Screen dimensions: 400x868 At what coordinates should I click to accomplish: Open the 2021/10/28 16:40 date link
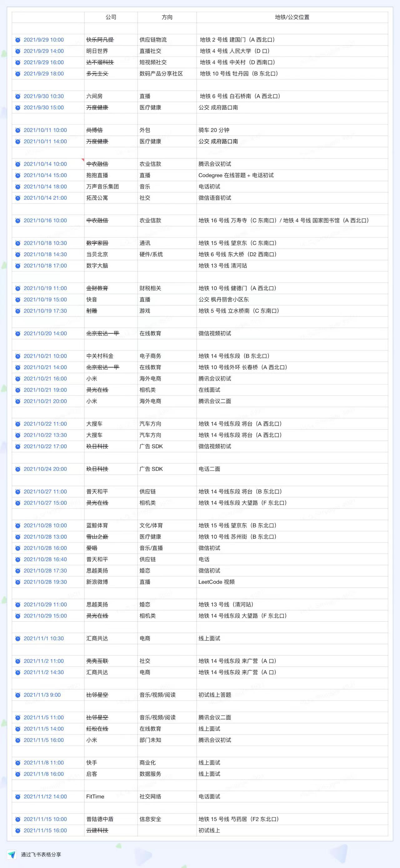pyautogui.click(x=45, y=559)
